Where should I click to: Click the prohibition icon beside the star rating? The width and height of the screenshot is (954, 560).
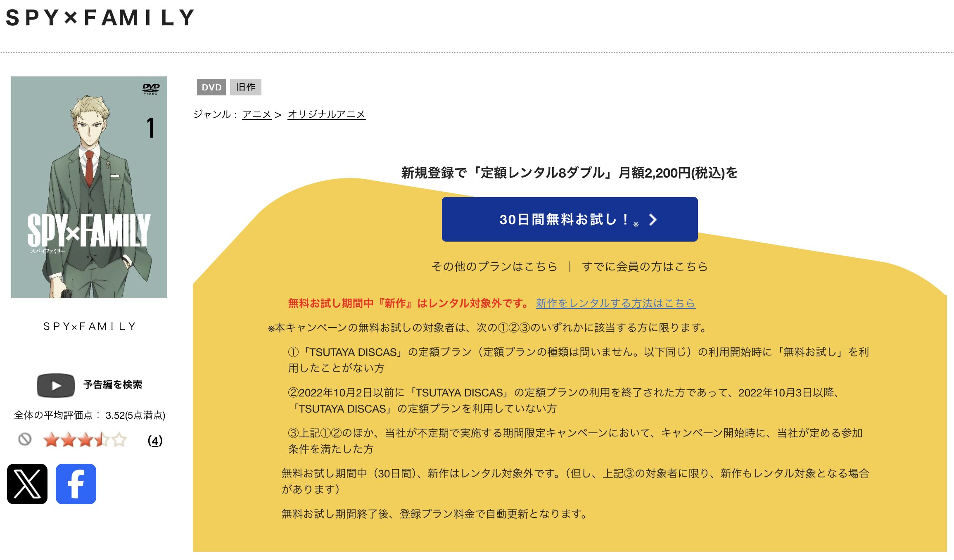coord(26,439)
